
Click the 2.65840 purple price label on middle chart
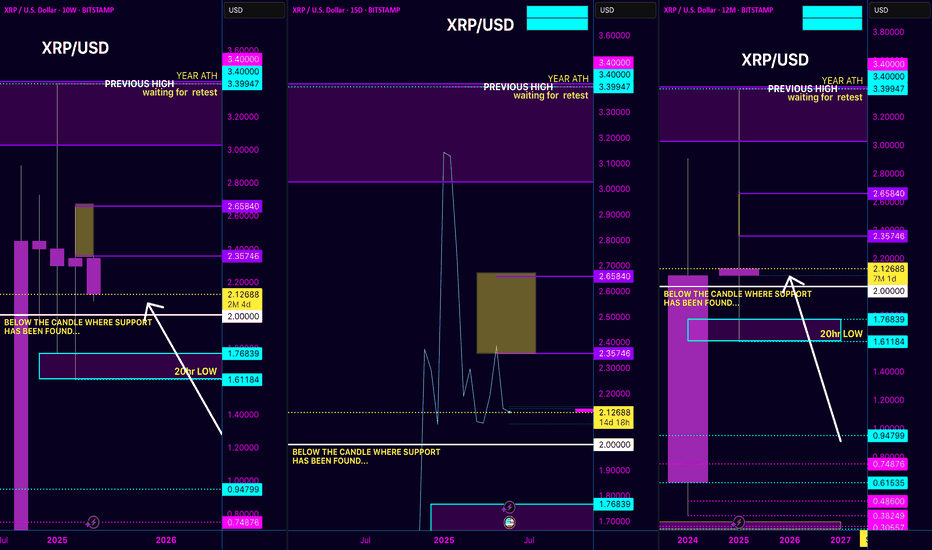[613, 276]
